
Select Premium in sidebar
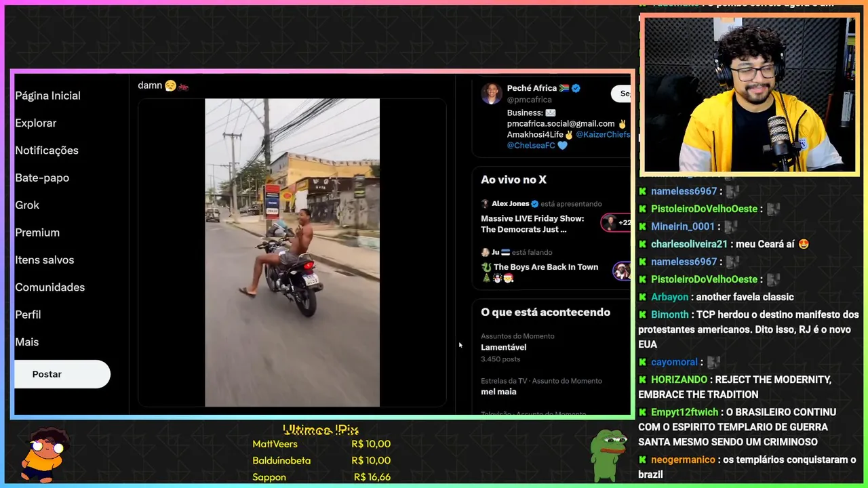point(37,232)
